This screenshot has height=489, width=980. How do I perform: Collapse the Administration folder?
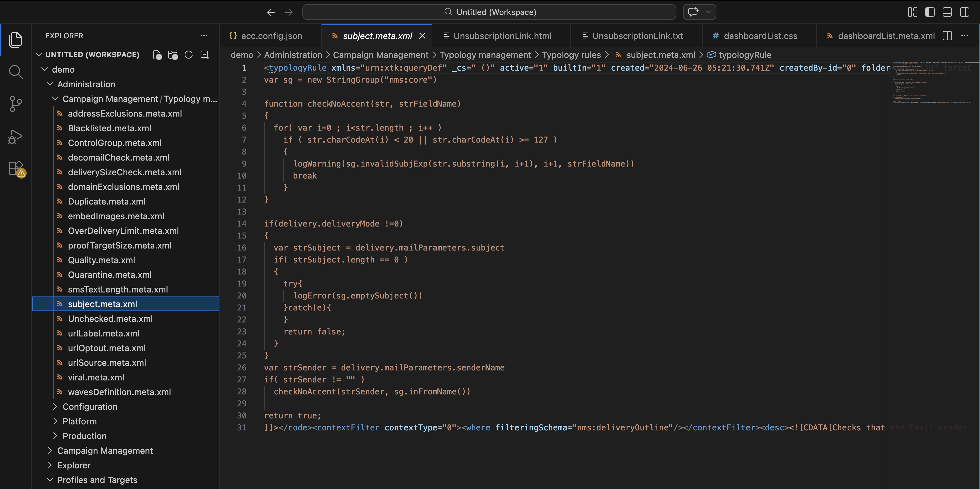click(50, 84)
